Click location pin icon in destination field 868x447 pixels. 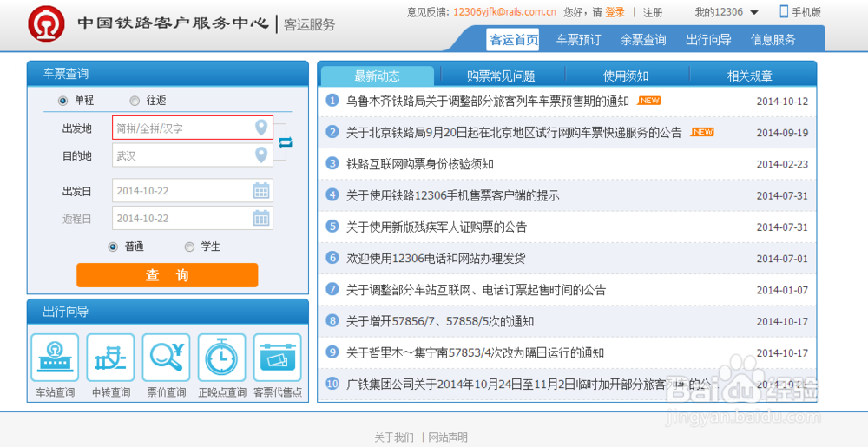(x=260, y=154)
